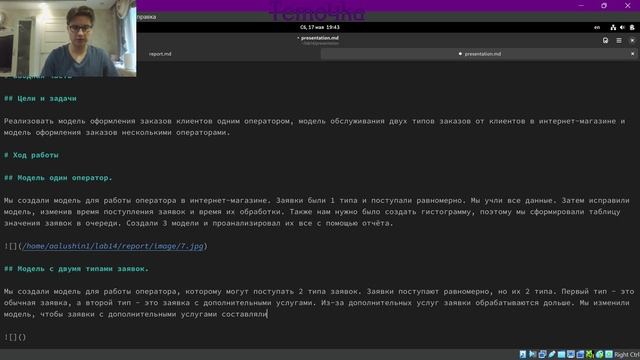
Task: Switch keyboard layout indicator 'en'
Action: [x=597, y=27]
